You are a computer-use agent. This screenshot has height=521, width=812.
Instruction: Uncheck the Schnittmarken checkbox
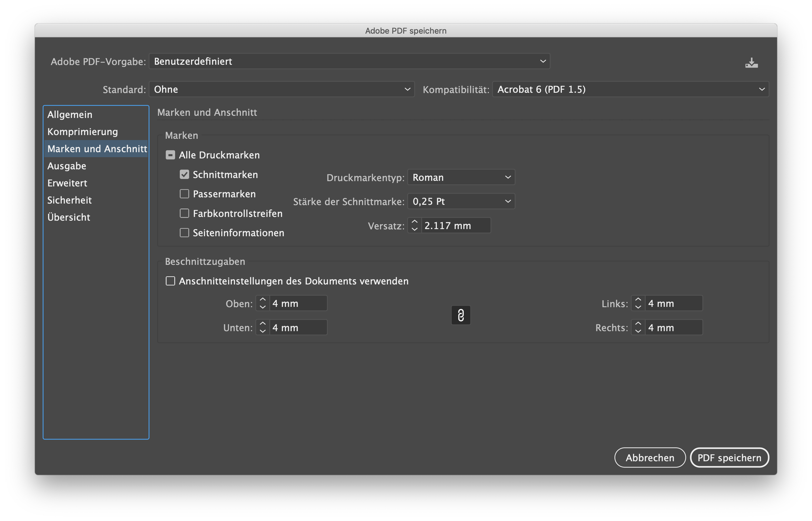(184, 175)
